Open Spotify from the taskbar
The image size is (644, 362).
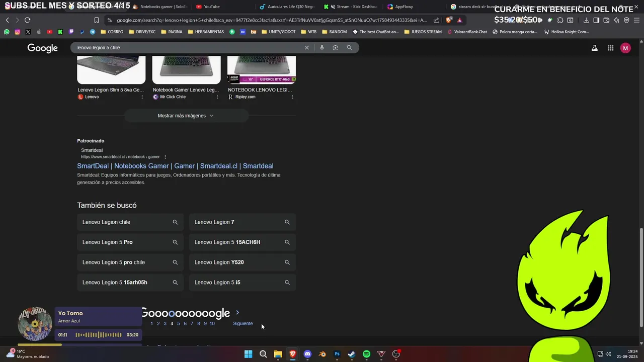point(367,354)
